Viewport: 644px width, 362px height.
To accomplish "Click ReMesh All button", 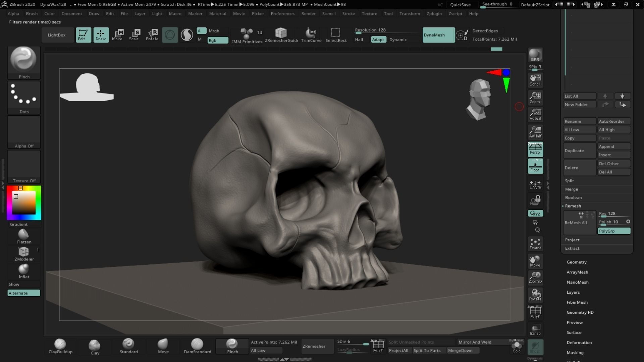I will point(579,223).
